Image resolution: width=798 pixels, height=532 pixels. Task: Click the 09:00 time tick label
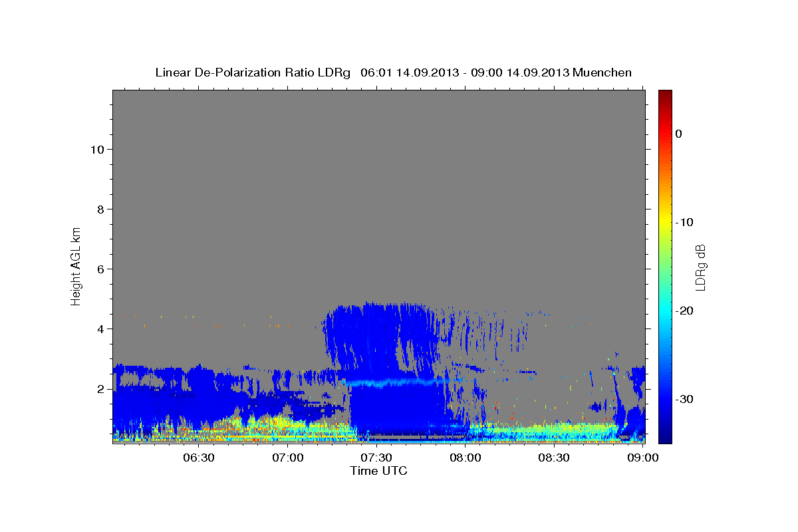click(x=643, y=458)
